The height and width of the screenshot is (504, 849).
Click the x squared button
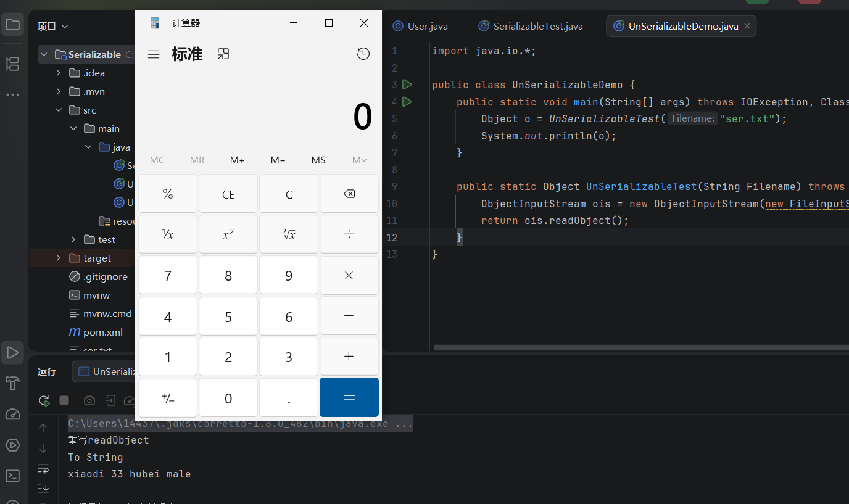click(228, 234)
